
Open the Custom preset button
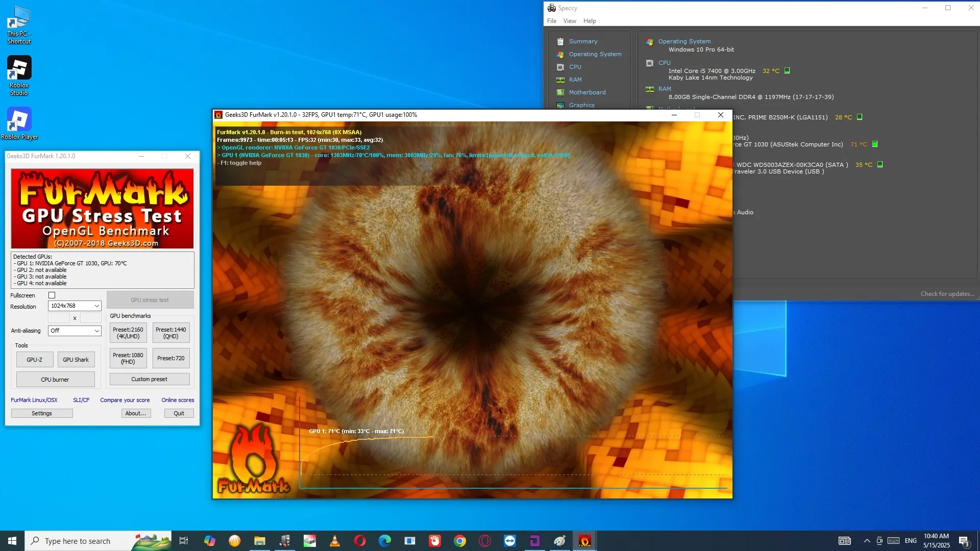pyautogui.click(x=150, y=379)
